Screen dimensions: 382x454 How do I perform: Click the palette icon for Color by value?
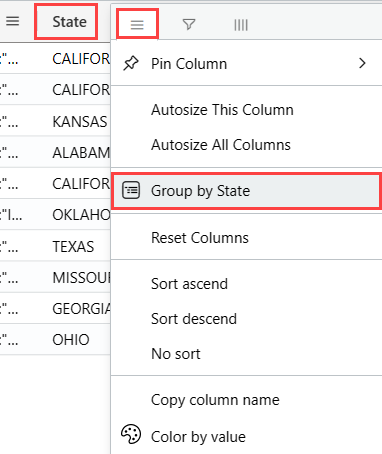coord(131,434)
